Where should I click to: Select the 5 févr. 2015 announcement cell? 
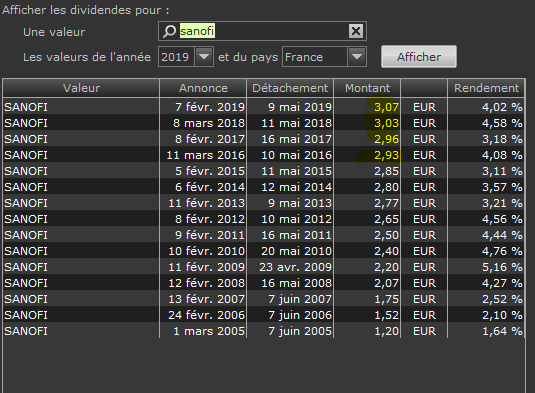click(x=203, y=171)
